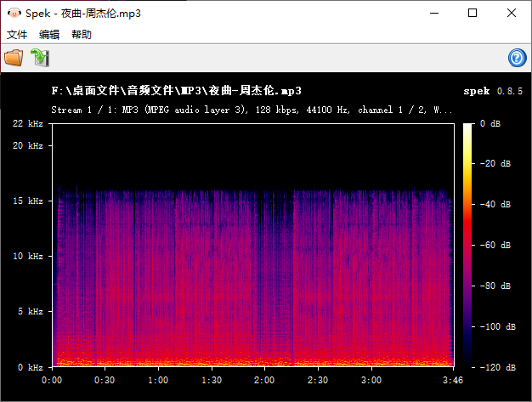Click the 1:00 time axis label
The image size is (532, 402).
[158, 380]
